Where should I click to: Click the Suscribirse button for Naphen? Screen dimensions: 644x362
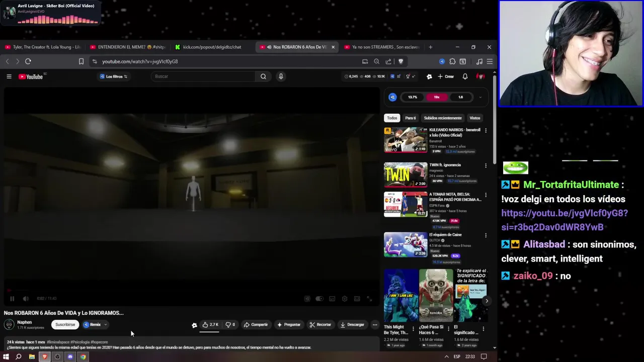65,325
